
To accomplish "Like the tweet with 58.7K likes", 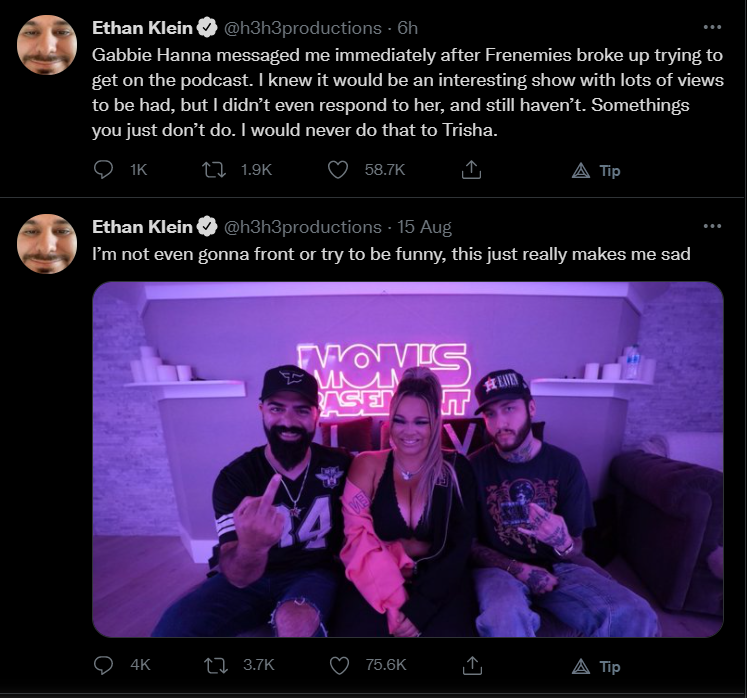I will click(x=338, y=170).
